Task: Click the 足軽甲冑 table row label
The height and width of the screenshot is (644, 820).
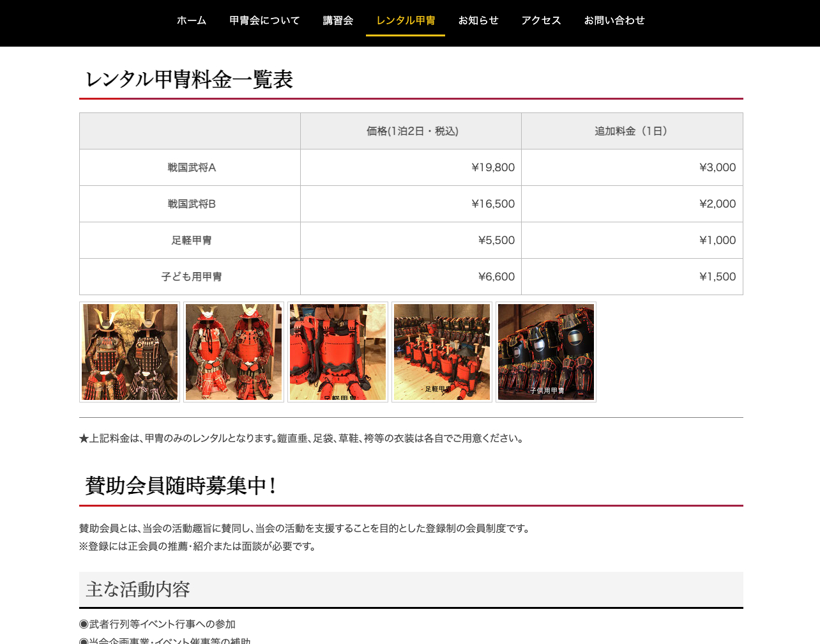Action: click(192, 240)
